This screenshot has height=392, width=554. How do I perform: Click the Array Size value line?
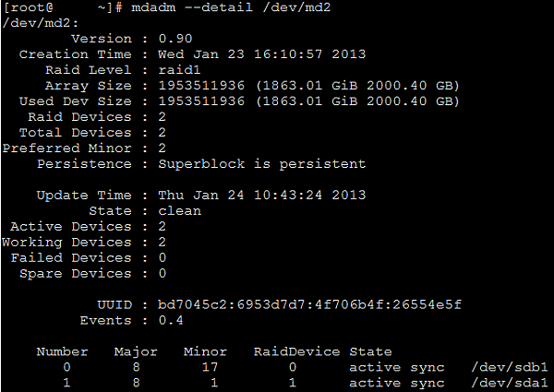pos(308,86)
